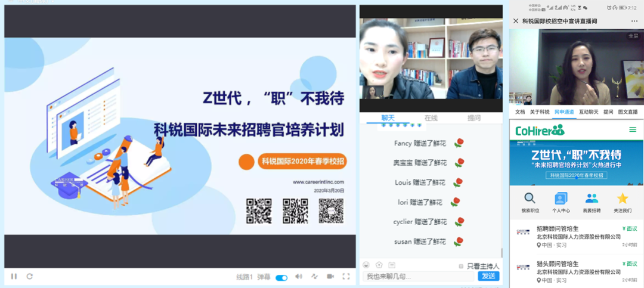Mute audio with the speaker icon
Screen dimensions: 644x288
tap(299, 277)
